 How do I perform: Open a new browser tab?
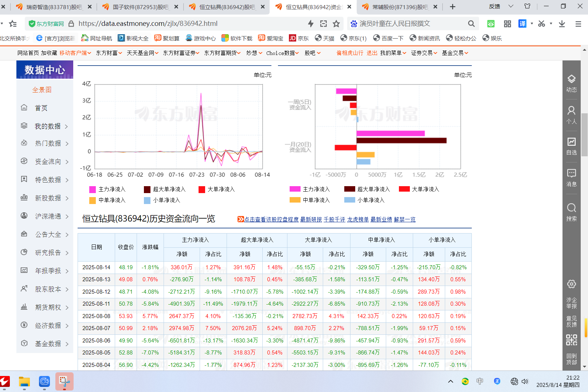[452, 7]
